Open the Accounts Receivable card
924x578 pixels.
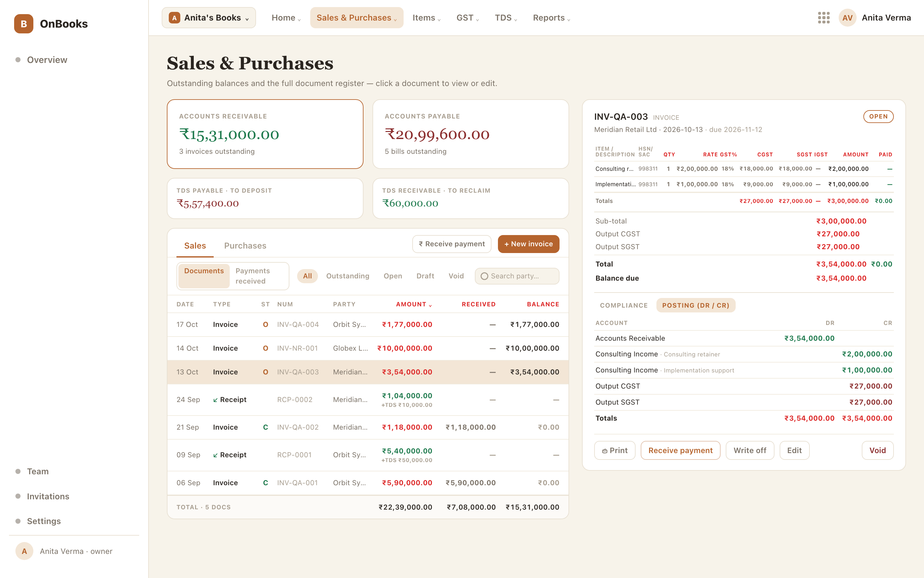(x=265, y=134)
